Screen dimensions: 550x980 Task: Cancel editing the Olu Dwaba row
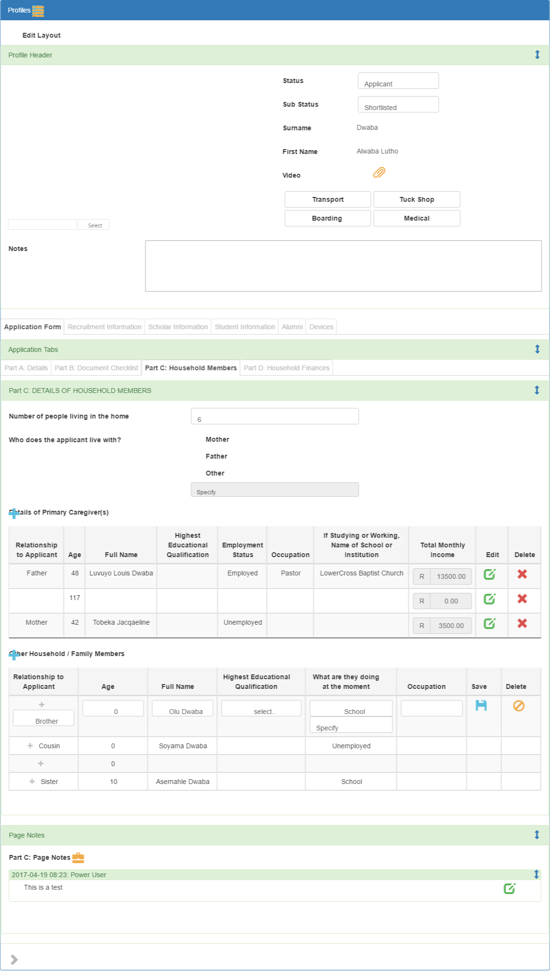519,706
